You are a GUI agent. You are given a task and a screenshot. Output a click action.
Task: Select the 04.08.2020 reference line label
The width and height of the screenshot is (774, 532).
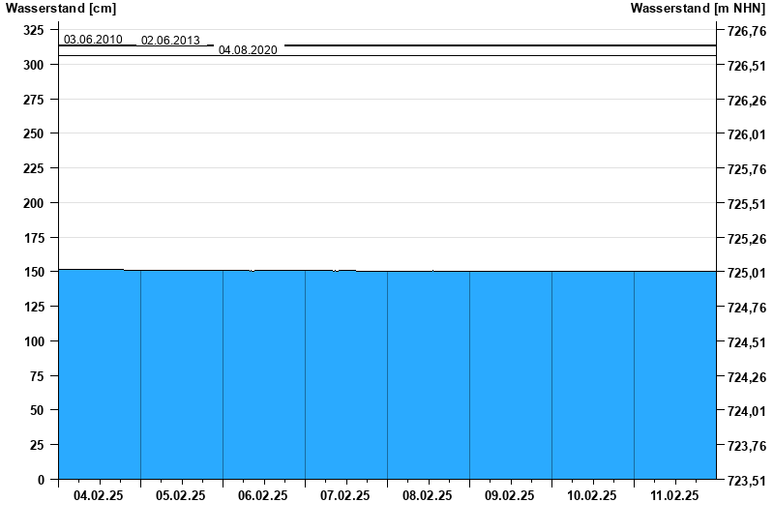coord(248,49)
